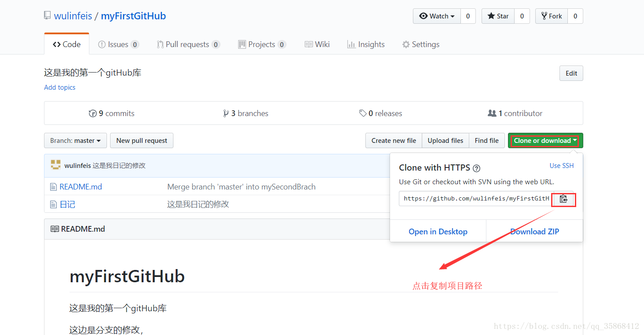Click Download ZIP

click(x=534, y=232)
